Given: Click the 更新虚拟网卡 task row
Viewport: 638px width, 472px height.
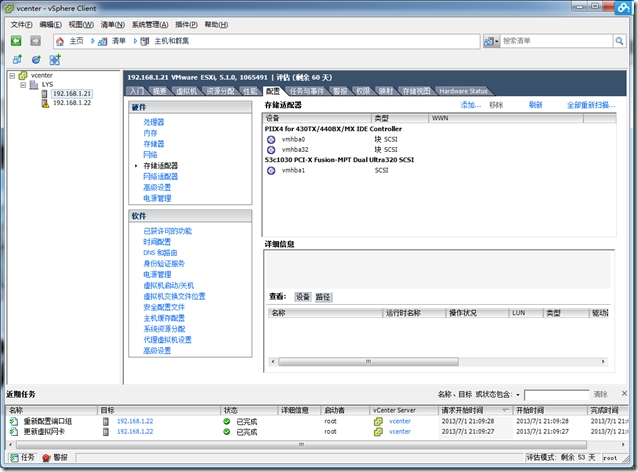Looking at the screenshot, I should coord(317,432).
